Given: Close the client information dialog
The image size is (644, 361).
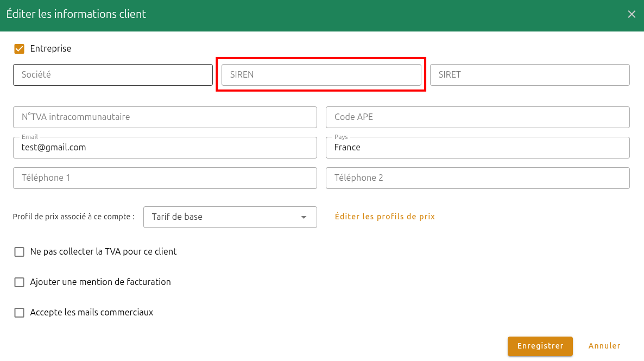Looking at the screenshot, I should point(632,14).
